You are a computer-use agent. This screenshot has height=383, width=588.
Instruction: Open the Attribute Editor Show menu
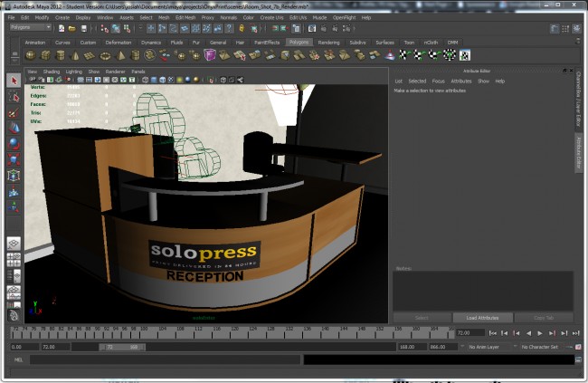[483, 81]
